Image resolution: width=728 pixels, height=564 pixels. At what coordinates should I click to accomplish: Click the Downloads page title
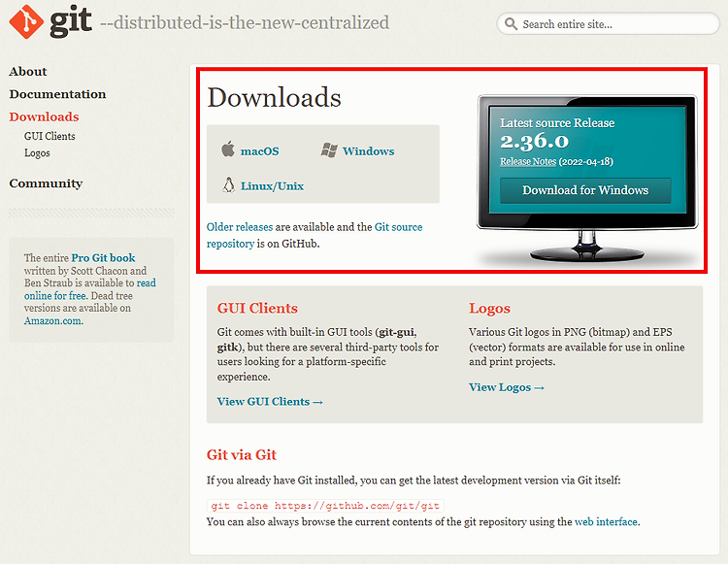pos(274,97)
